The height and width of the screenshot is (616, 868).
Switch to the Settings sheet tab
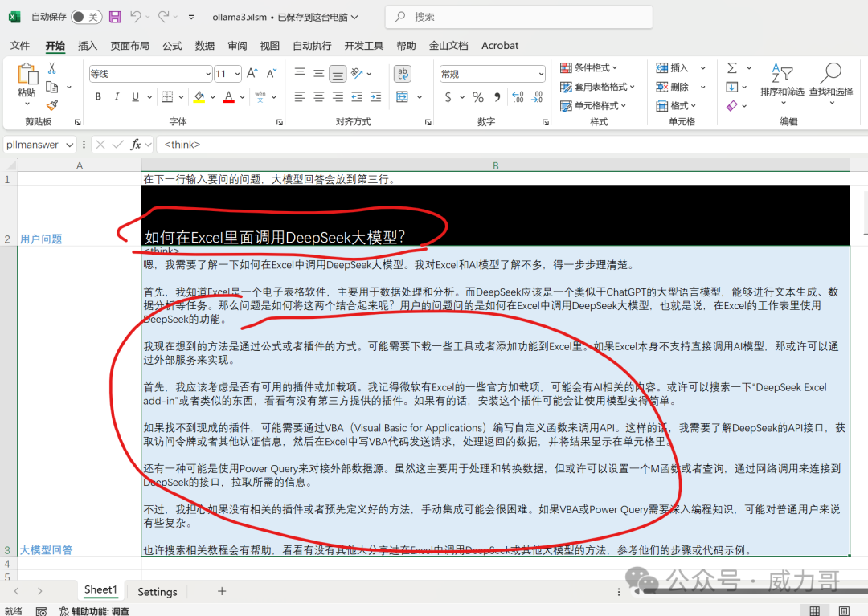157,592
